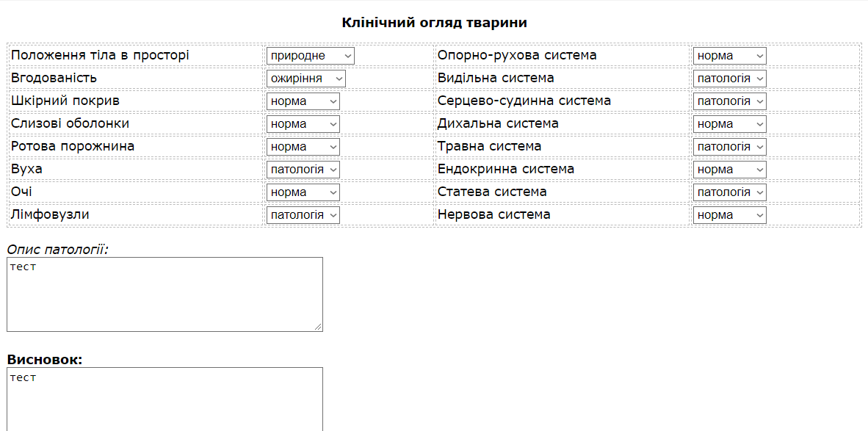This screenshot has height=431, width=868.
Task: Select the Дихальна система dropdown
Action: coord(729,124)
